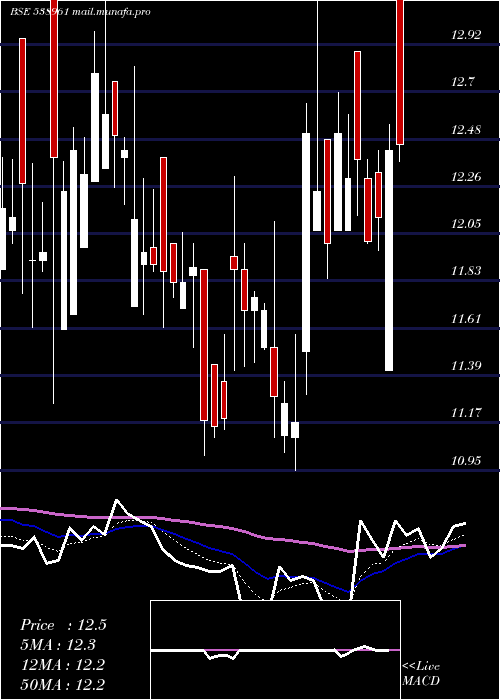Click the 11.61 price axis label

pos(466,319)
